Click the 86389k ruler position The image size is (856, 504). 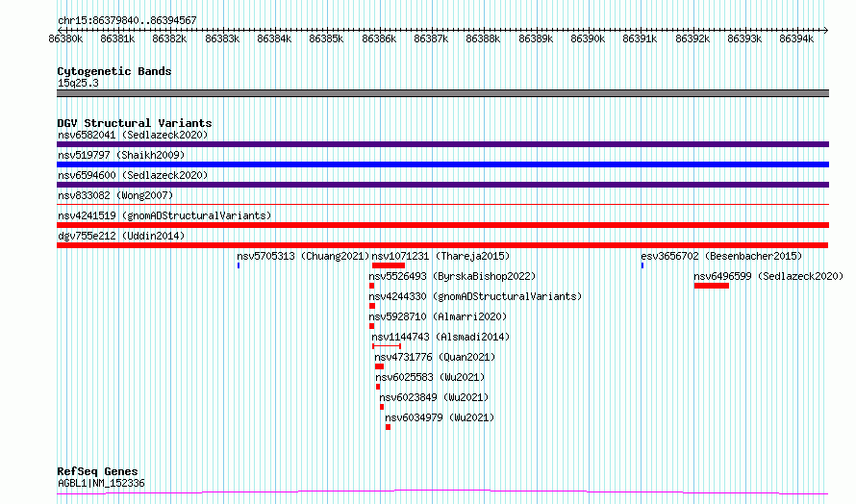(x=536, y=38)
